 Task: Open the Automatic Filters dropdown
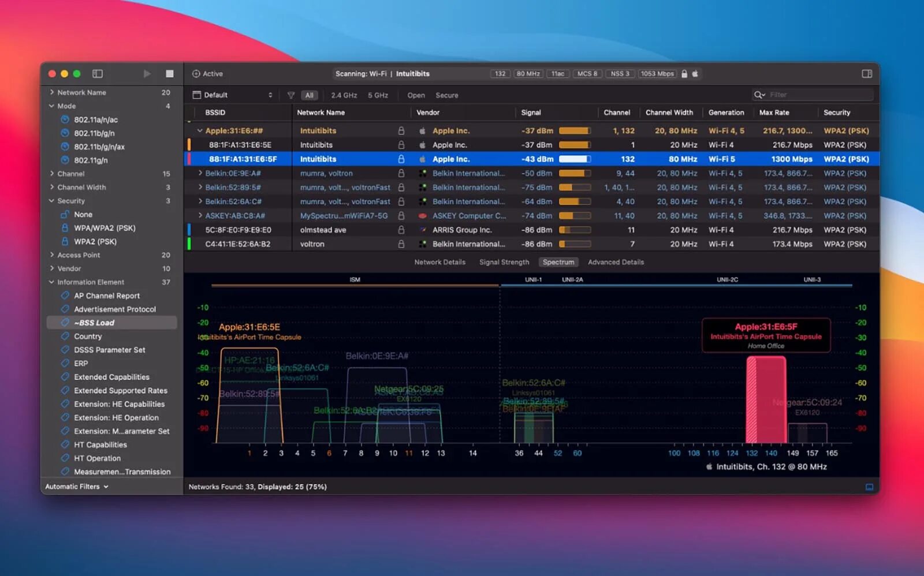pyautogui.click(x=77, y=487)
